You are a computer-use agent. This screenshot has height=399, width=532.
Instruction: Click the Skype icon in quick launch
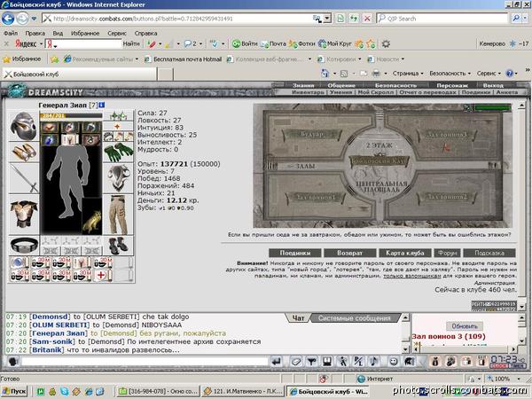(x=64, y=392)
